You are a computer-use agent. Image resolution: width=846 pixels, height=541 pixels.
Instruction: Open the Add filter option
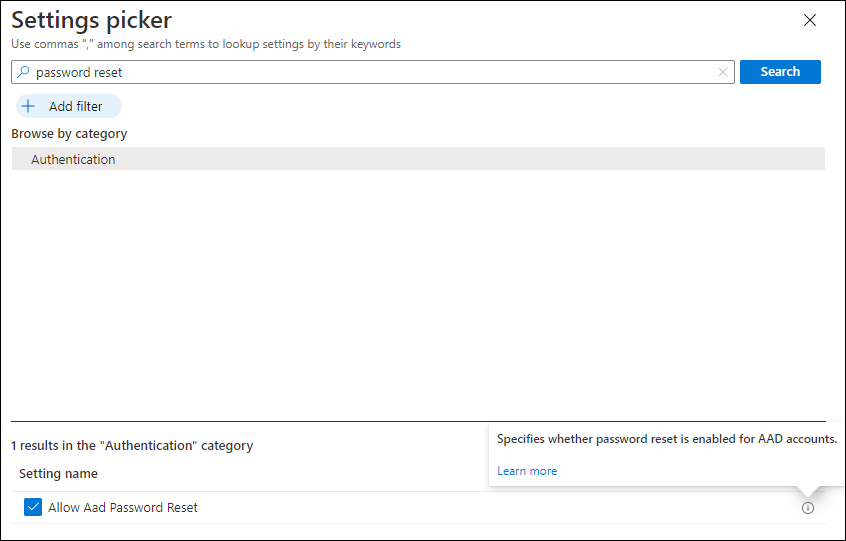(75, 106)
